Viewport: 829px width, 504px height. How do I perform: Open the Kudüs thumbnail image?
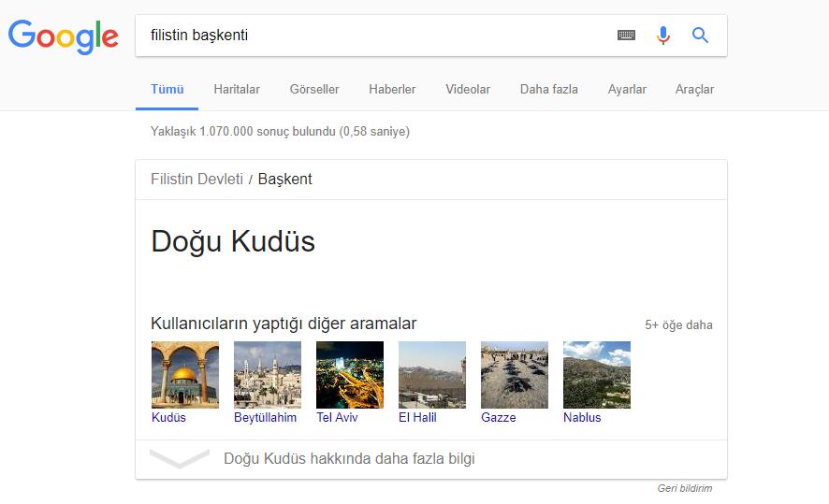[185, 374]
